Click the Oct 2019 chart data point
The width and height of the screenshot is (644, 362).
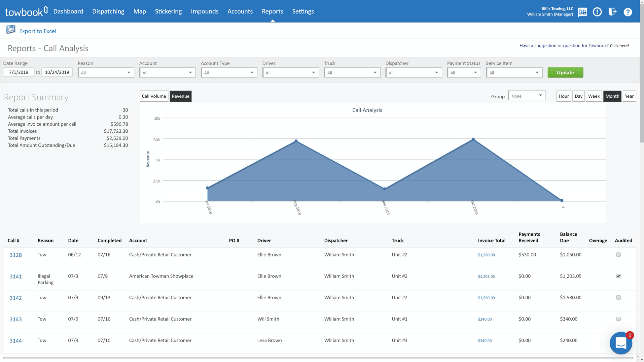click(x=473, y=139)
